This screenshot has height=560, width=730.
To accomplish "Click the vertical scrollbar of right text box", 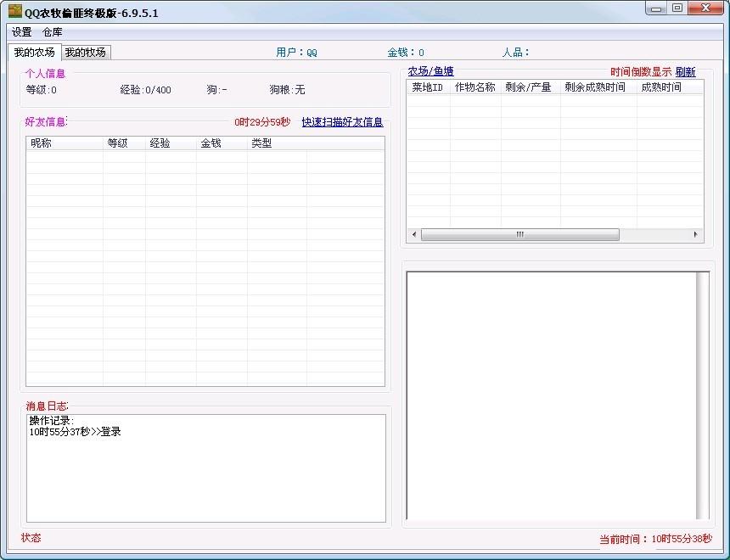I will (x=702, y=395).
